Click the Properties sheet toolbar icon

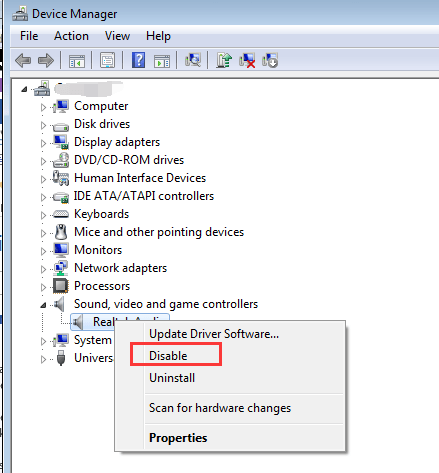tap(107, 60)
